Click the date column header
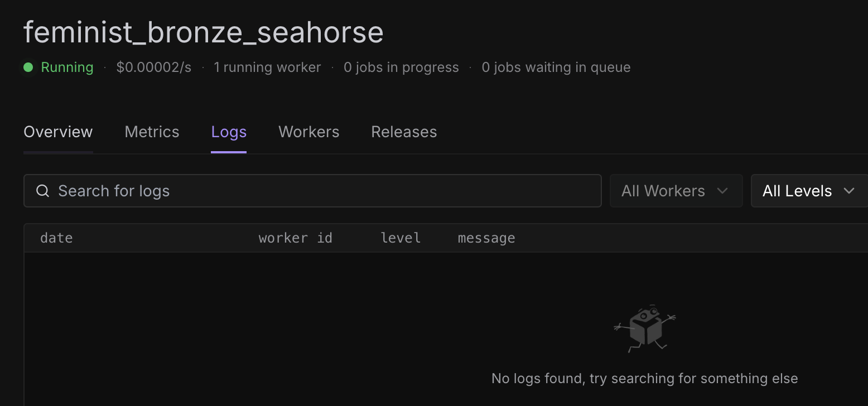This screenshot has height=406, width=868. tap(56, 238)
